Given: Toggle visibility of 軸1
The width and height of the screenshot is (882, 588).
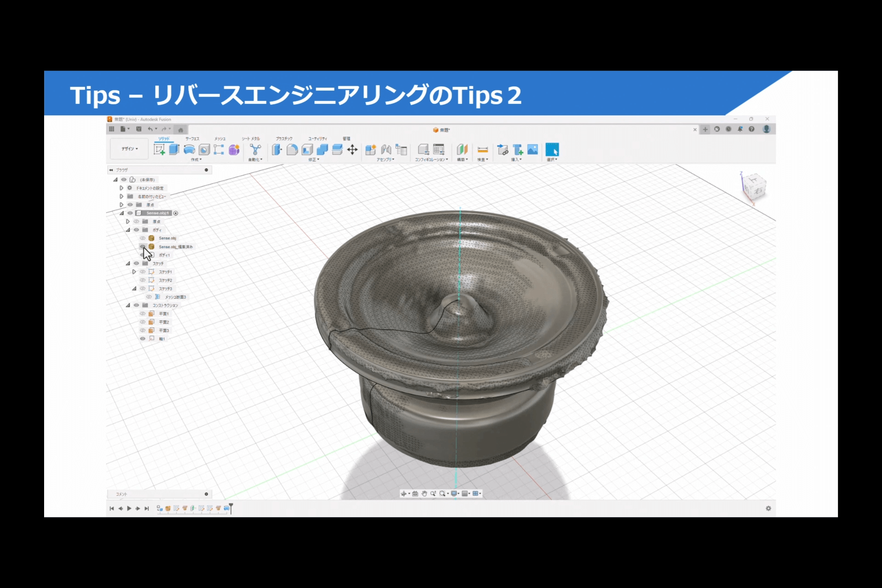Looking at the screenshot, I should 142,339.
